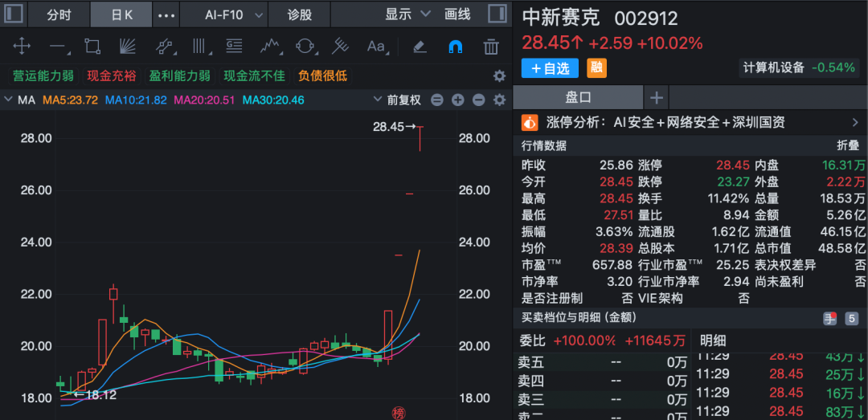Click the 盈利能力弱 tag

179,75
